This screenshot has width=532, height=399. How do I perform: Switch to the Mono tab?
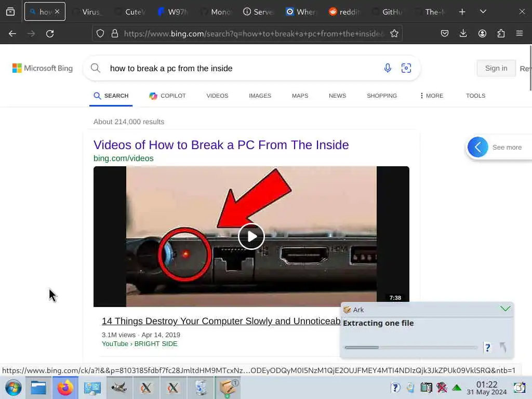[216, 12]
